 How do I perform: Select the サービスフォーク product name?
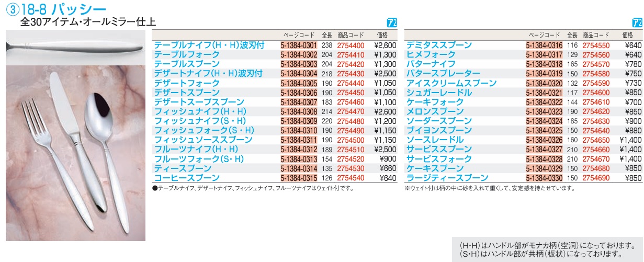click(439, 158)
